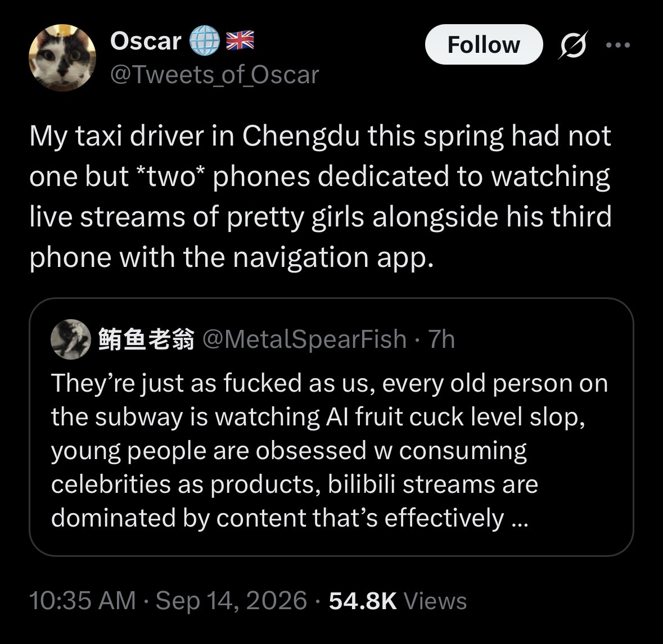Image resolution: width=663 pixels, height=644 pixels.
Task: Select the main tweet text about taxi driver
Action: point(321,197)
